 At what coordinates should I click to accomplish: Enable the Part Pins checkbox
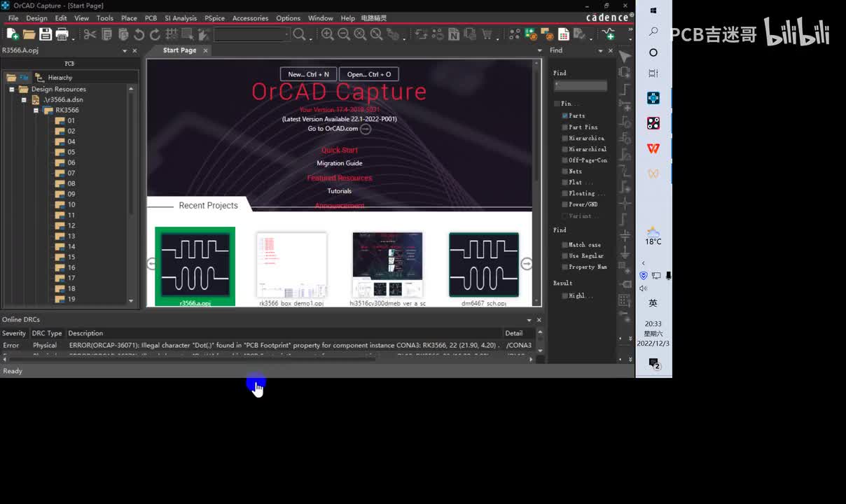point(564,127)
